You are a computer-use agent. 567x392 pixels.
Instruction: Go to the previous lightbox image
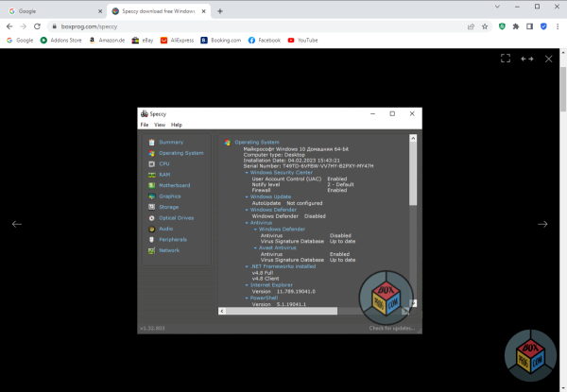pyautogui.click(x=17, y=224)
